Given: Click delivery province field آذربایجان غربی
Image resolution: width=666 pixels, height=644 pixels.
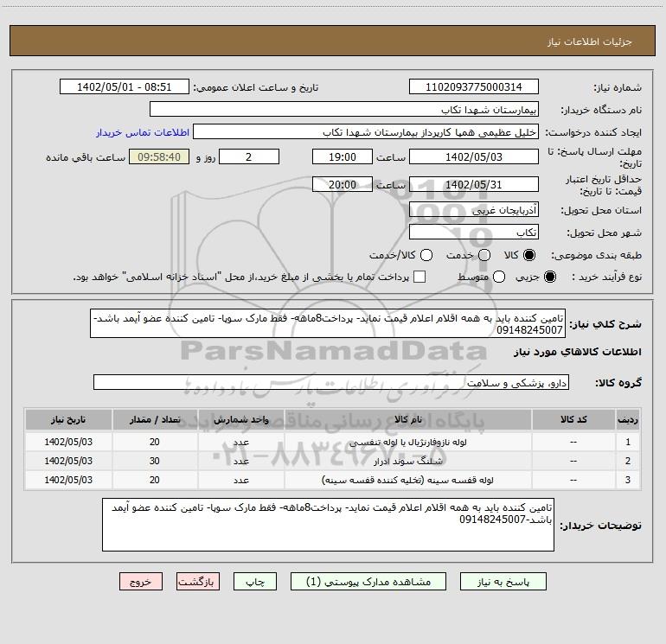Looking at the screenshot, I should (x=474, y=209).
